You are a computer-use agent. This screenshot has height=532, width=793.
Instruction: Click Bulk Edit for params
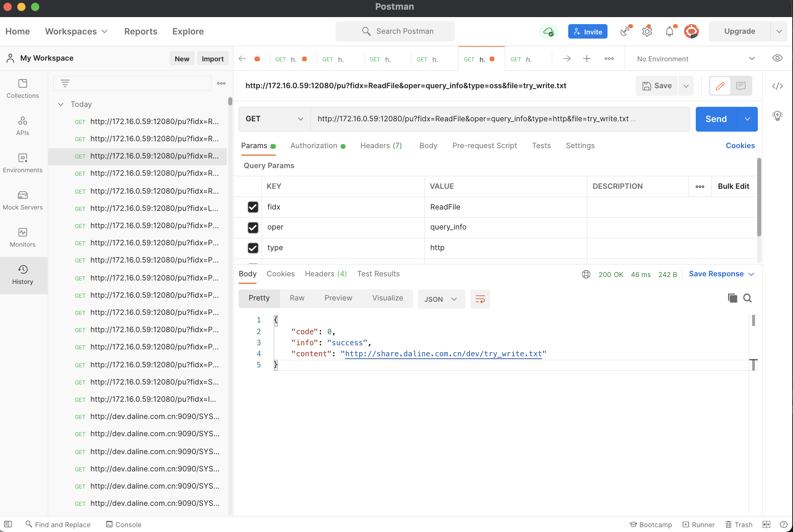pos(733,186)
